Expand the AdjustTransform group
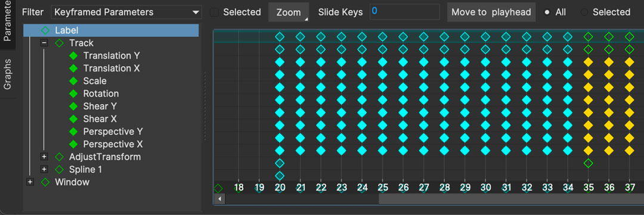644x215 pixels. point(44,157)
